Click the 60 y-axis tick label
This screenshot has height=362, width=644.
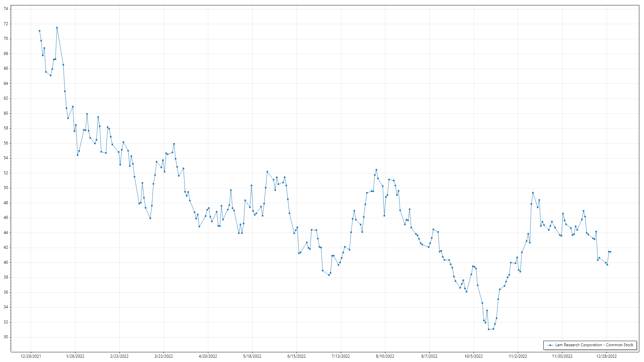6,113
